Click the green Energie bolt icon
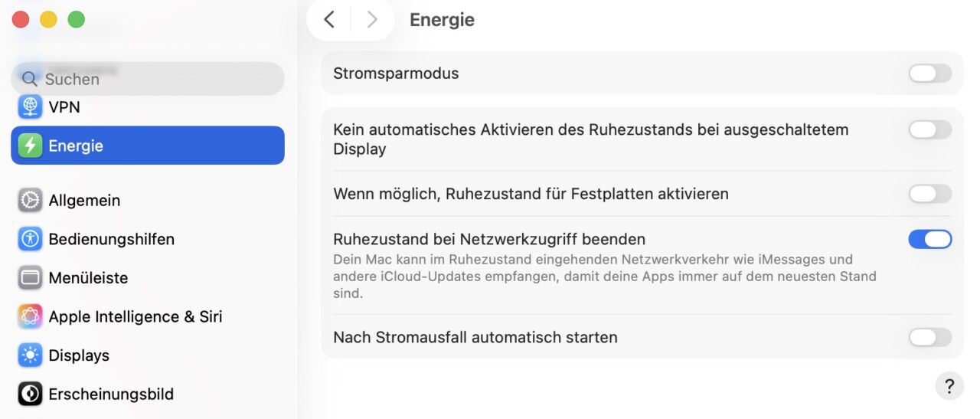The image size is (980, 419). pyautogui.click(x=30, y=146)
